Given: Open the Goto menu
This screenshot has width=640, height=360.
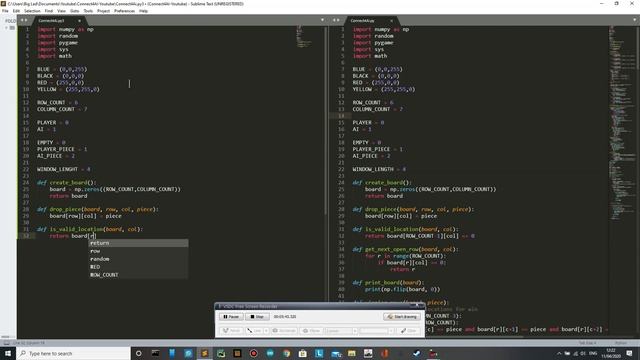Looking at the screenshot, I should click(75, 11).
